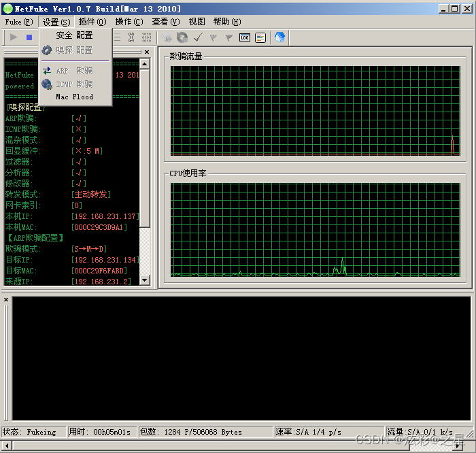476x453 pixels.
Task: Click the 状态: Fukeing status field
Action: point(34,432)
